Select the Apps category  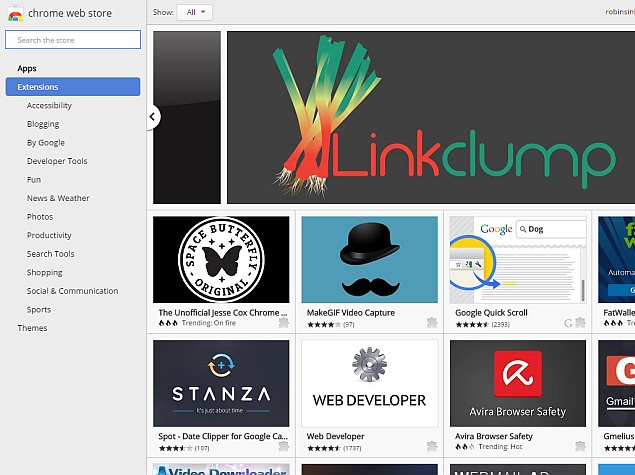(27, 68)
